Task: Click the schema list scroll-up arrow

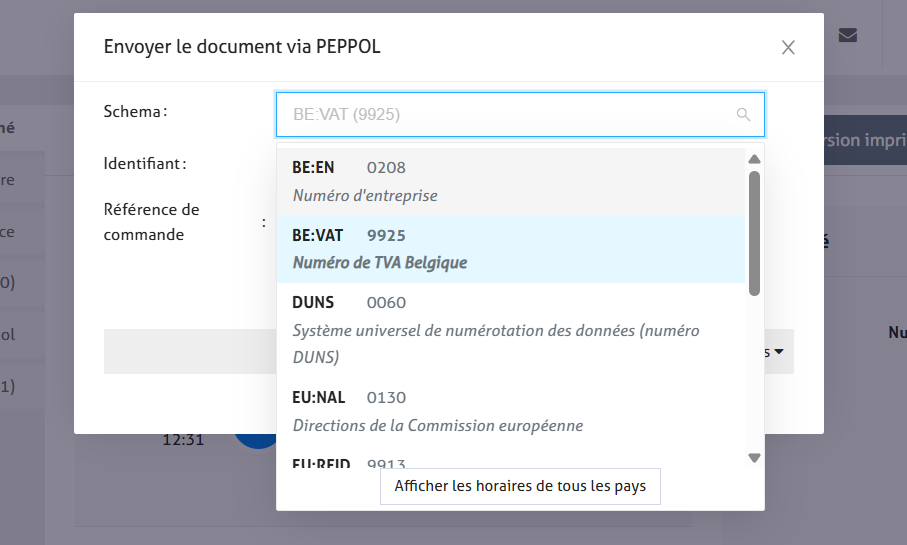Action: pyautogui.click(x=755, y=159)
